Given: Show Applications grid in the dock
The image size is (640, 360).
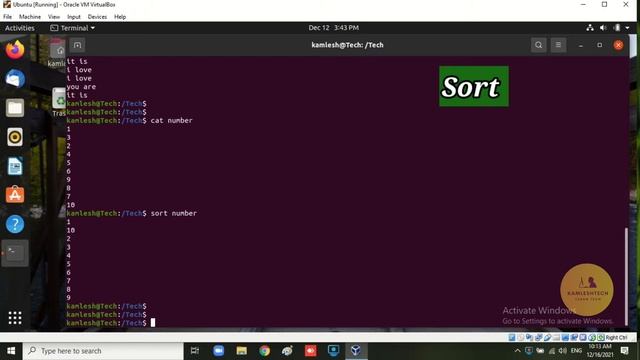Looking at the screenshot, I should coord(15,318).
